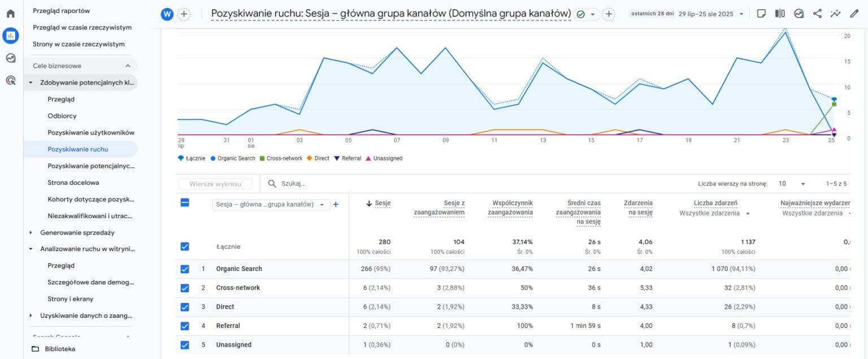Expand Uzyskiwanie danych o zaang... arrow
The image size is (868, 359).
31,315
